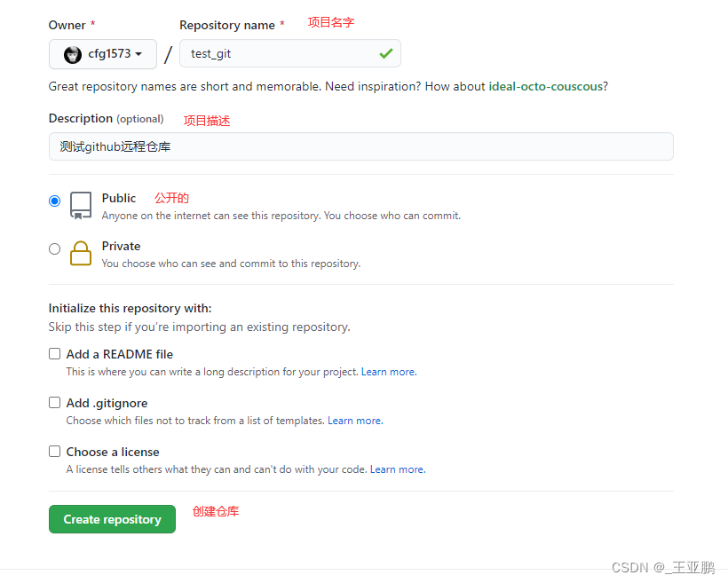Select the Private radio button
Screen dimensions: 728x583
[55, 248]
